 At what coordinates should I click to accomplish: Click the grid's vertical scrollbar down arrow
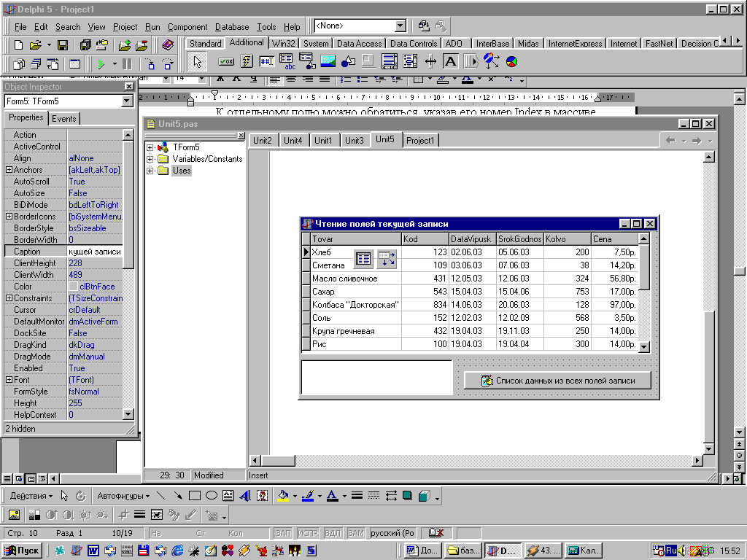click(x=643, y=346)
